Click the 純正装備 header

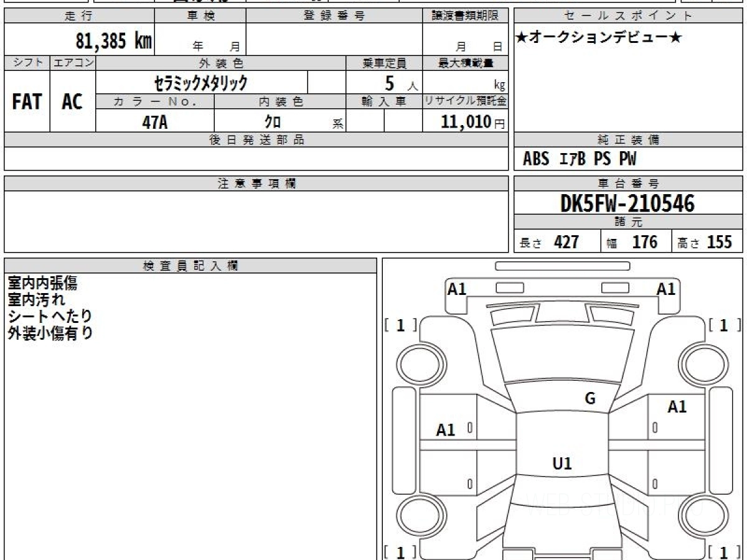[628, 140]
